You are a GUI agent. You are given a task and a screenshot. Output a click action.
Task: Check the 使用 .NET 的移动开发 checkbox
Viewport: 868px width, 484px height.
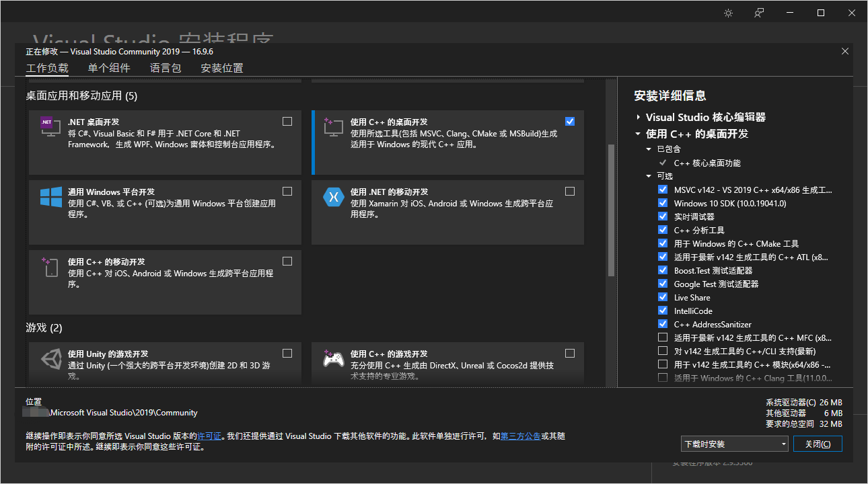click(x=570, y=192)
